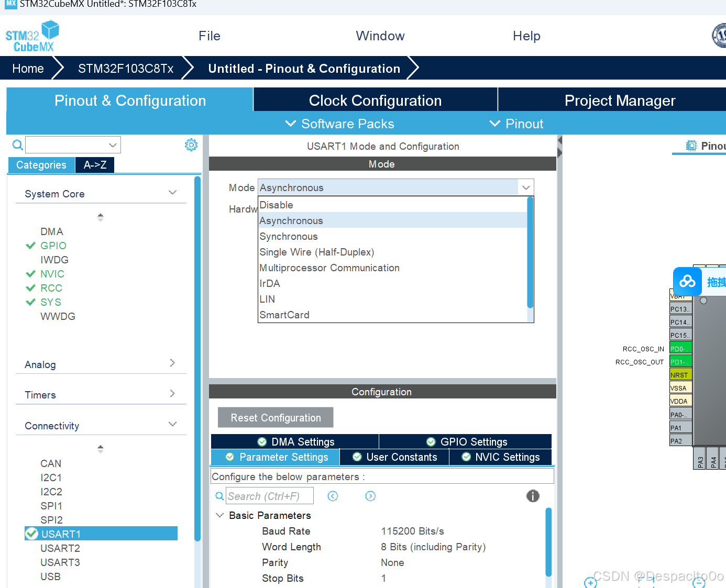Screen dimensions: 726x588
Task: Choose Multiprocessor Communication option
Action: tap(393, 268)
